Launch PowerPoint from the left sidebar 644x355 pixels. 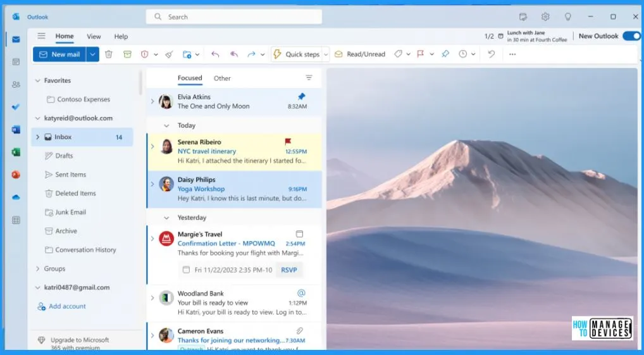[x=16, y=175]
